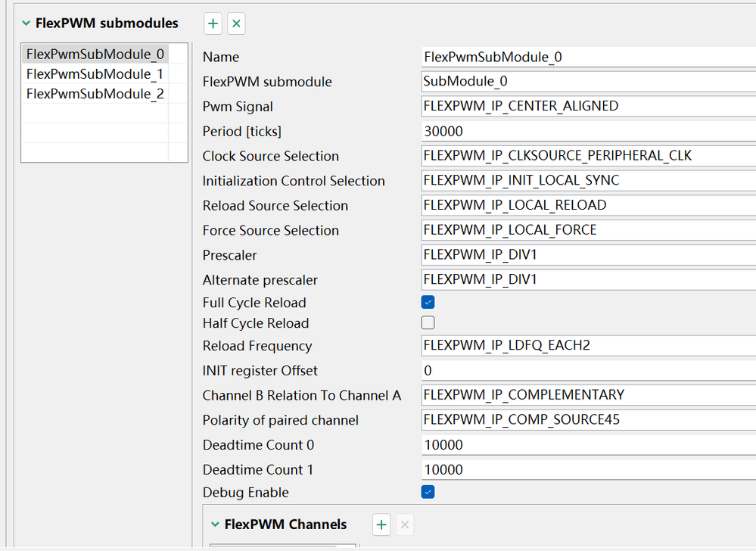This screenshot has width=756, height=551.
Task: Toggle the Full Cycle Reload checkbox
Action: [x=428, y=303]
